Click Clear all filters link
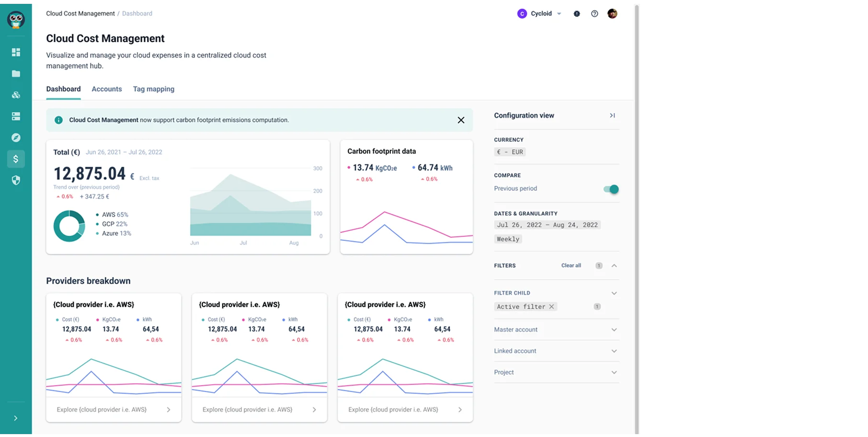Image resolution: width=868 pixels, height=437 pixels. tap(571, 265)
